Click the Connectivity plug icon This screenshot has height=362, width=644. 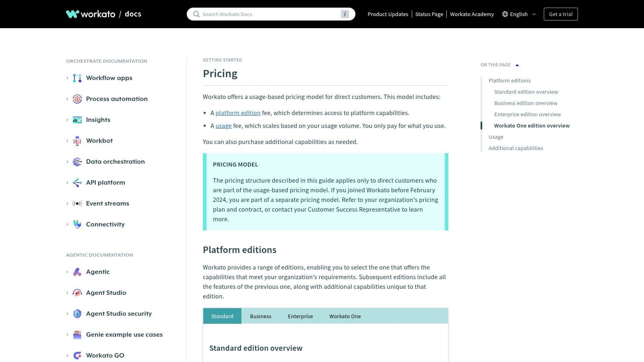[x=77, y=224]
